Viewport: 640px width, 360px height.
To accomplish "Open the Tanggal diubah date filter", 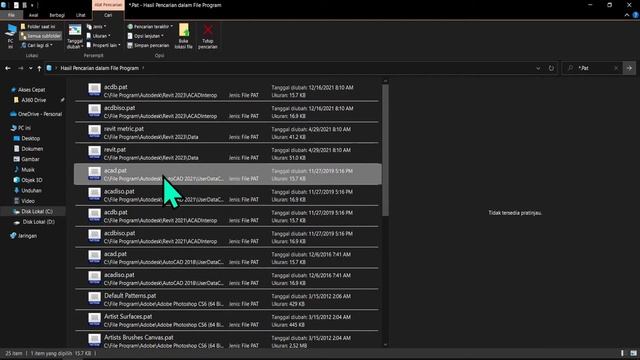I will click(75, 37).
